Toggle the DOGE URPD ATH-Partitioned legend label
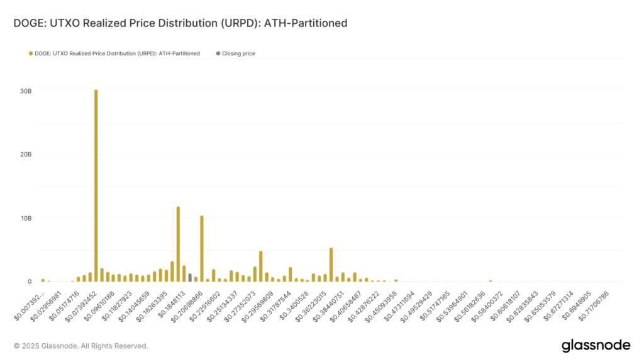Image resolution: width=644 pixels, height=362 pixels. [x=117, y=54]
